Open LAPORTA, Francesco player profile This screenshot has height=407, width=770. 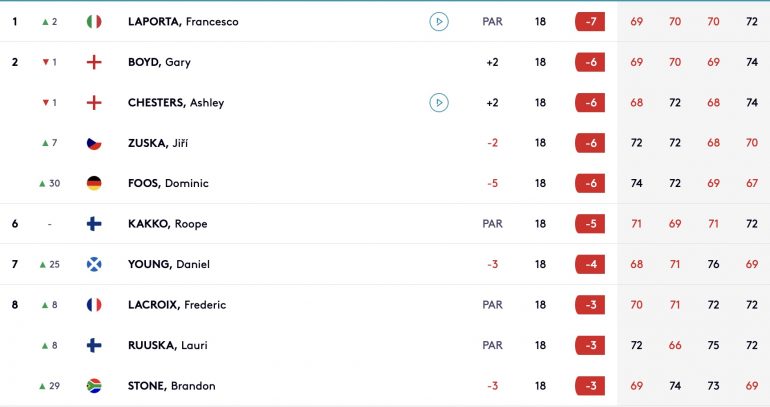pos(183,22)
